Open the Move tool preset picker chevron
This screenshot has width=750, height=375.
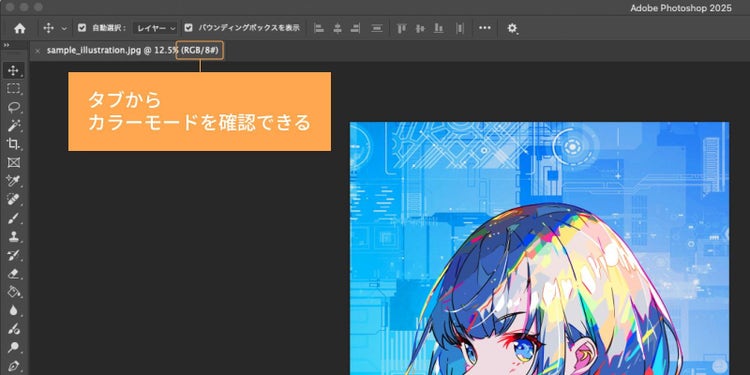tap(64, 28)
